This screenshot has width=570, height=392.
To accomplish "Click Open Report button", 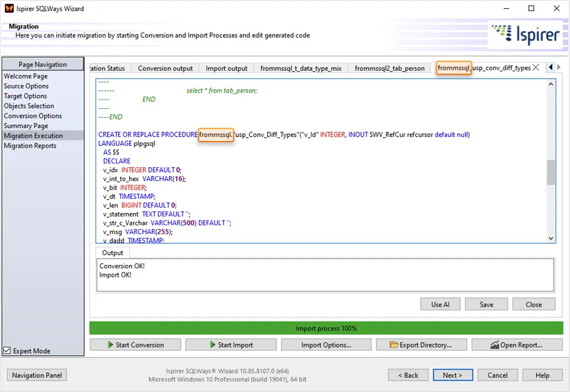I will (x=517, y=344).
